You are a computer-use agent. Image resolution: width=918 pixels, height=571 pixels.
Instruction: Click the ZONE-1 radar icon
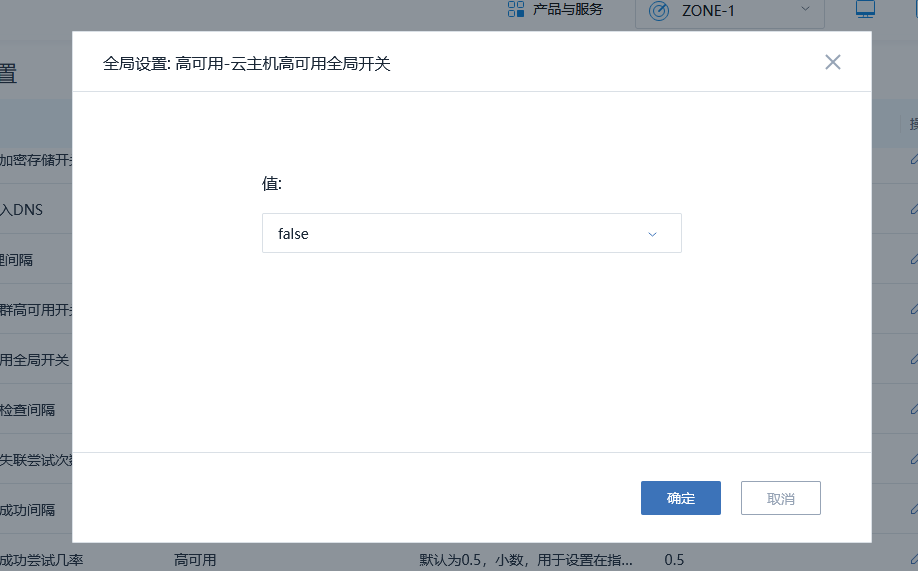pyautogui.click(x=659, y=11)
